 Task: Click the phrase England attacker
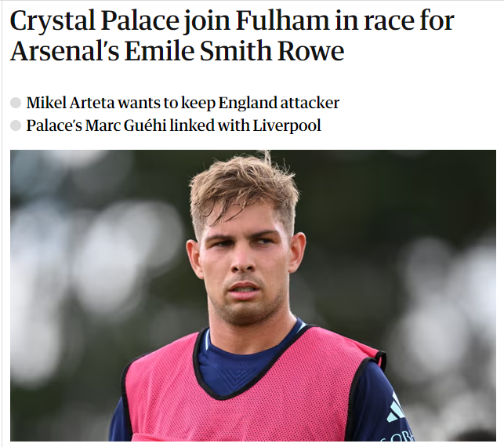tap(279, 103)
